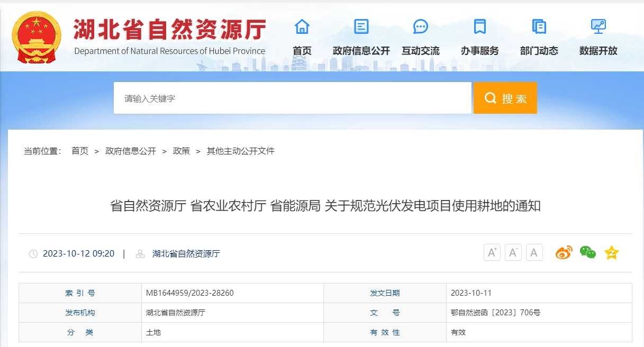
Task: Add page to favorites star icon
Action: click(x=611, y=253)
